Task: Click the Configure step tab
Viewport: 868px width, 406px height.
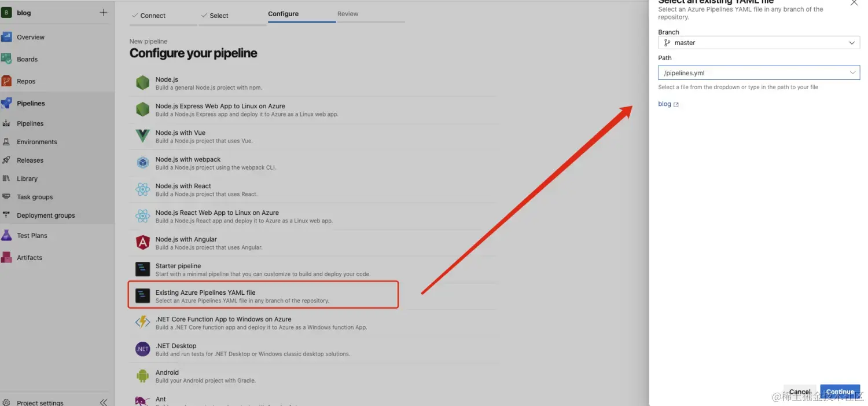Action: 301,14
